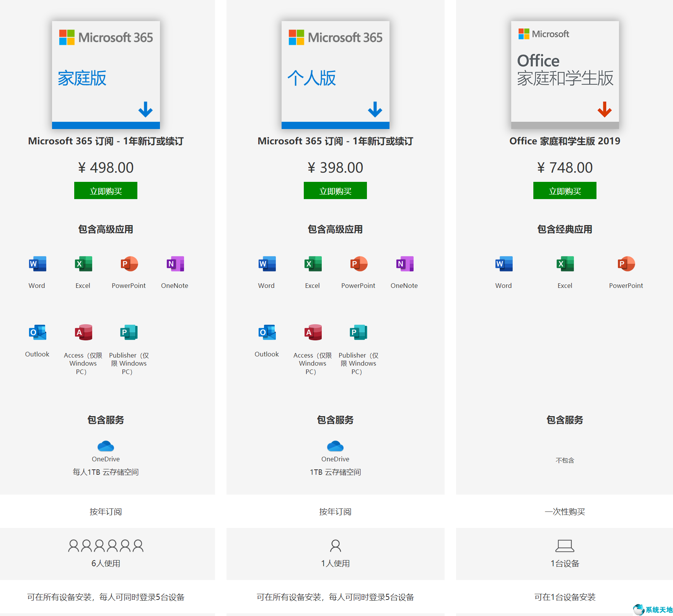Click the PowerPoint icon under Office 2019

tap(626, 264)
